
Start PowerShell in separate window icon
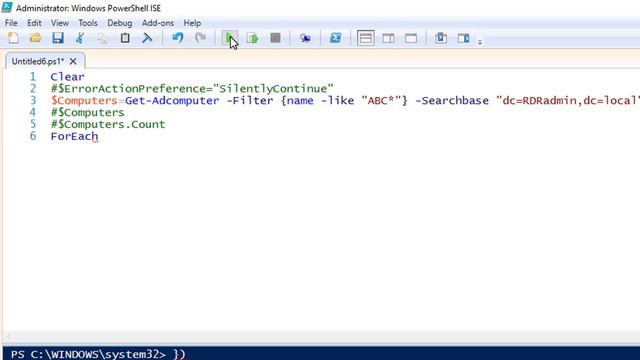pos(336,38)
